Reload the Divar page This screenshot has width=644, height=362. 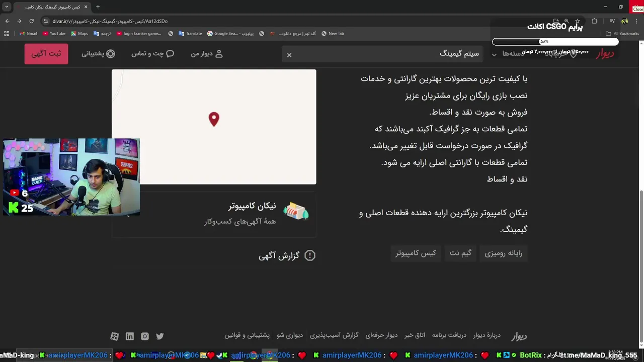pyautogui.click(x=31, y=21)
